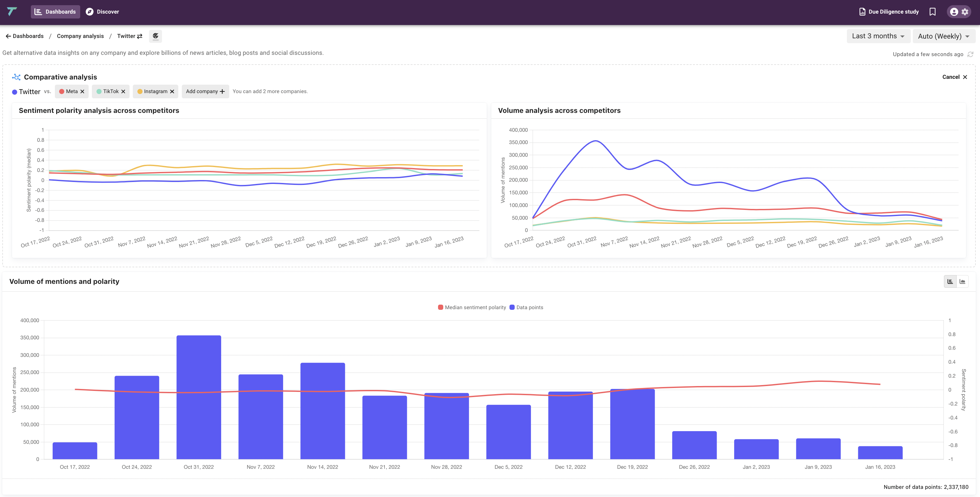Switch to bar chart view icon
980x497 pixels.
tap(950, 282)
